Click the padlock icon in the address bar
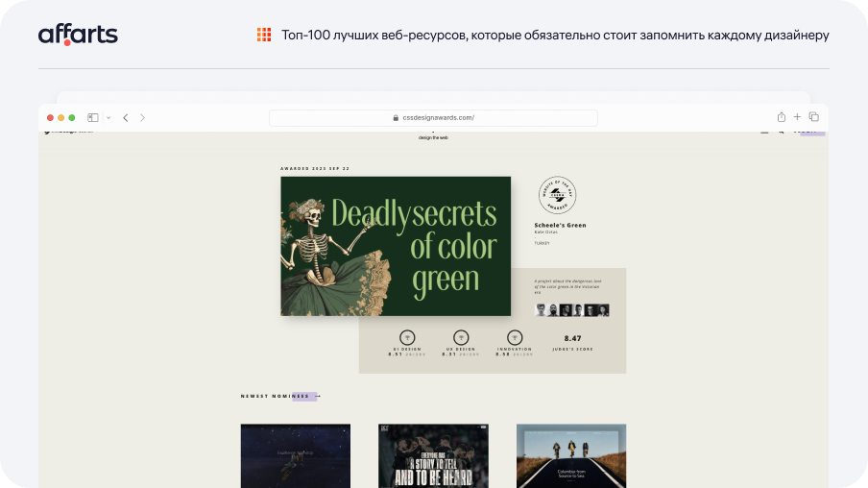 tap(396, 117)
